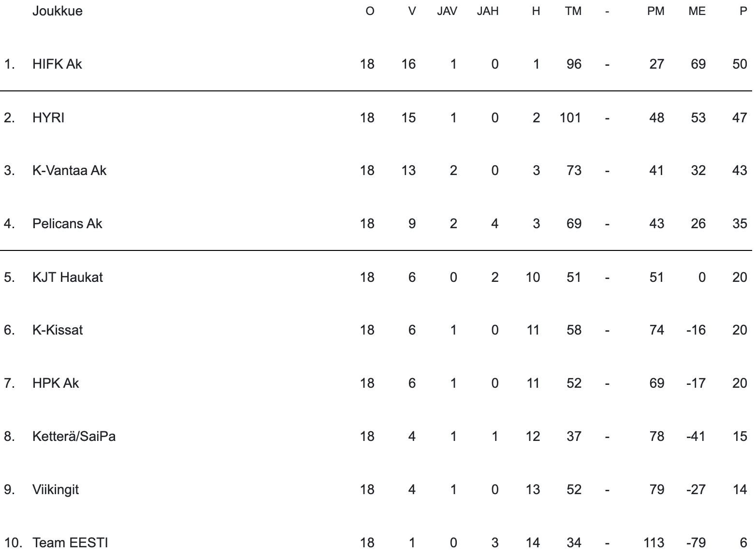Open KJT Haukat team row

point(68,277)
